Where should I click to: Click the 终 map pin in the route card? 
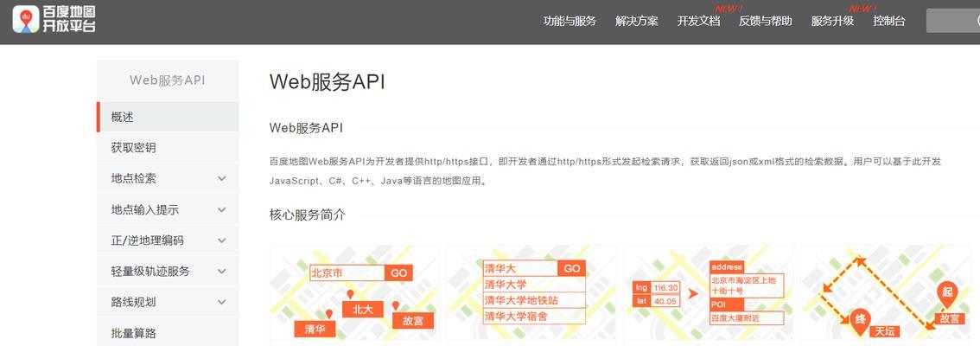pyautogui.click(x=861, y=323)
